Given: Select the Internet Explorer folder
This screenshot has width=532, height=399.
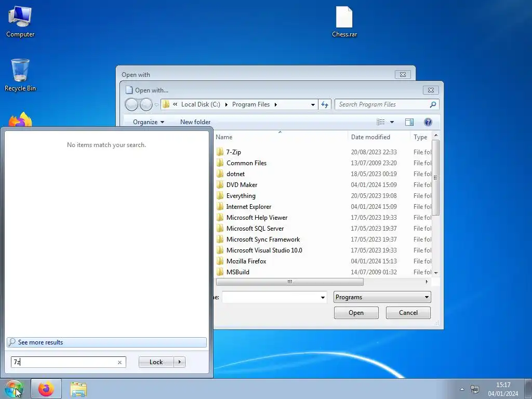Looking at the screenshot, I should point(249,207).
